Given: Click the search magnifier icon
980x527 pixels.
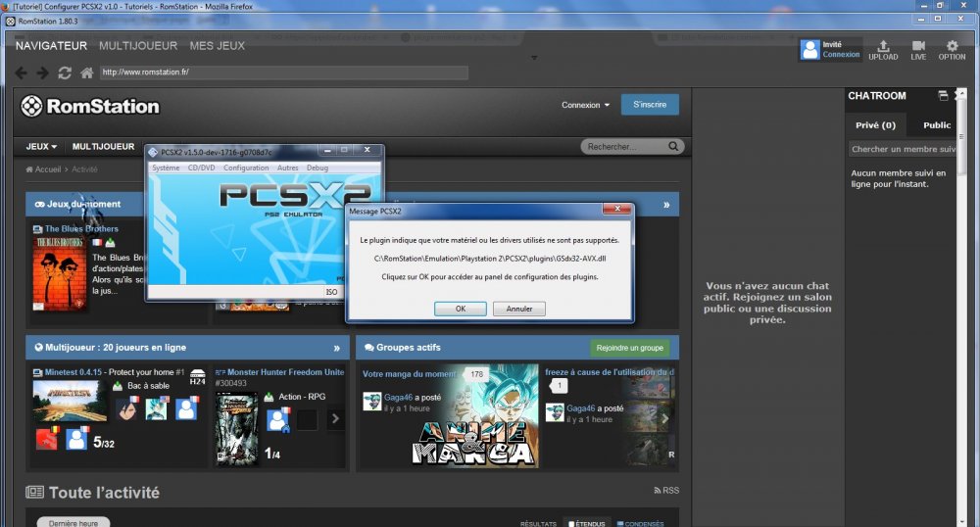Looking at the screenshot, I should click(x=673, y=146).
